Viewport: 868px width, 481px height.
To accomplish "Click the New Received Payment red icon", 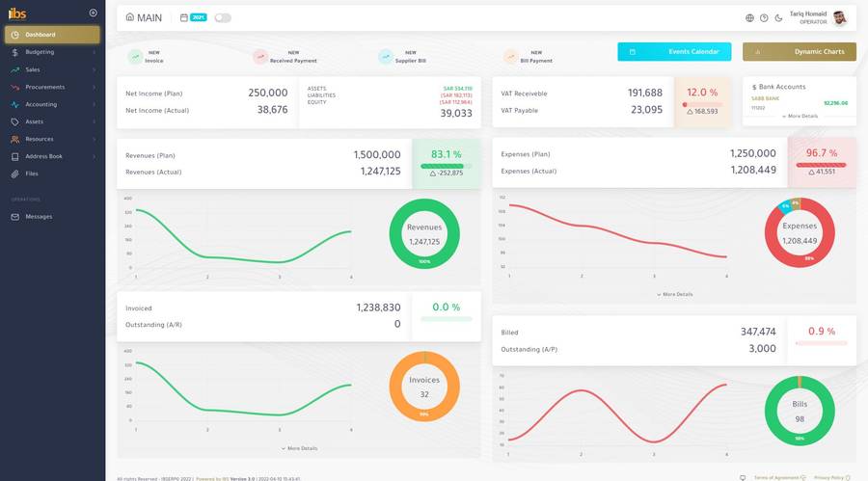I will click(260, 57).
